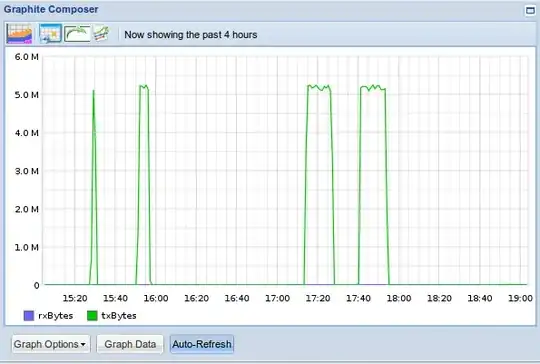This screenshot has height=364, width=540.
Task: Toggle the Auto-Refresh button
Action: pos(202,344)
